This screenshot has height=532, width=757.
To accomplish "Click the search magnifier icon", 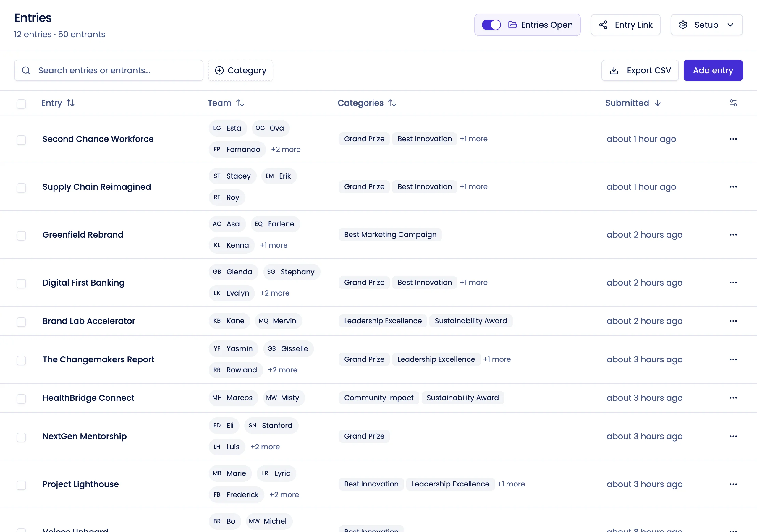I will click(26, 70).
